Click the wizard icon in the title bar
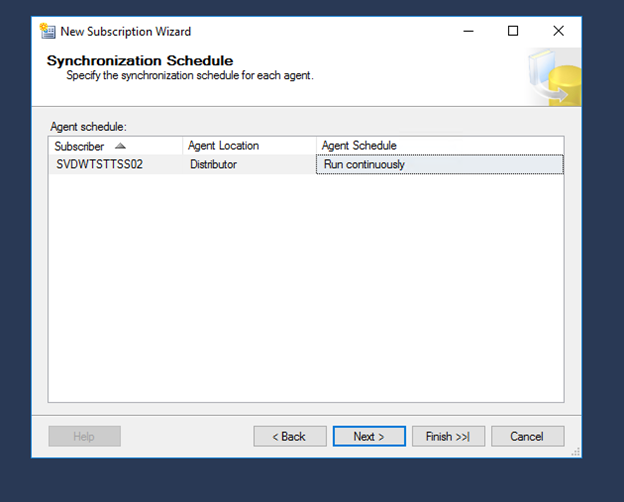This screenshot has height=502, width=624. (x=48, y=31)
